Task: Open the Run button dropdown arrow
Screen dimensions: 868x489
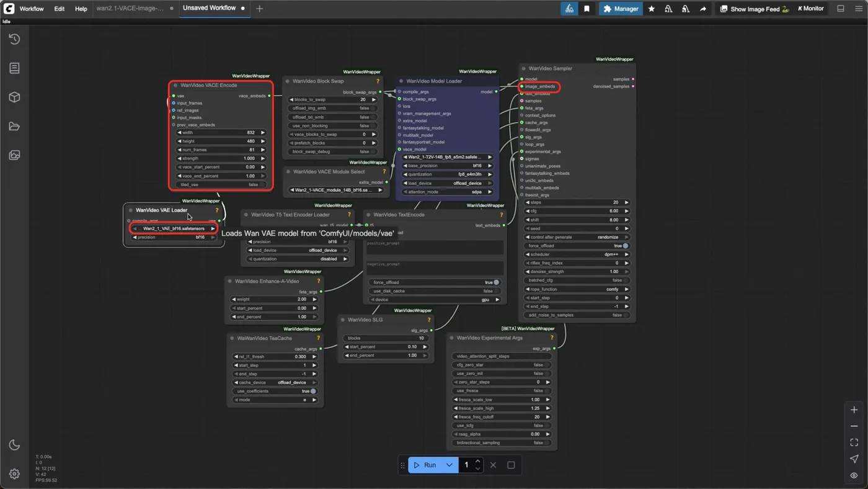Action: [449, 465]
